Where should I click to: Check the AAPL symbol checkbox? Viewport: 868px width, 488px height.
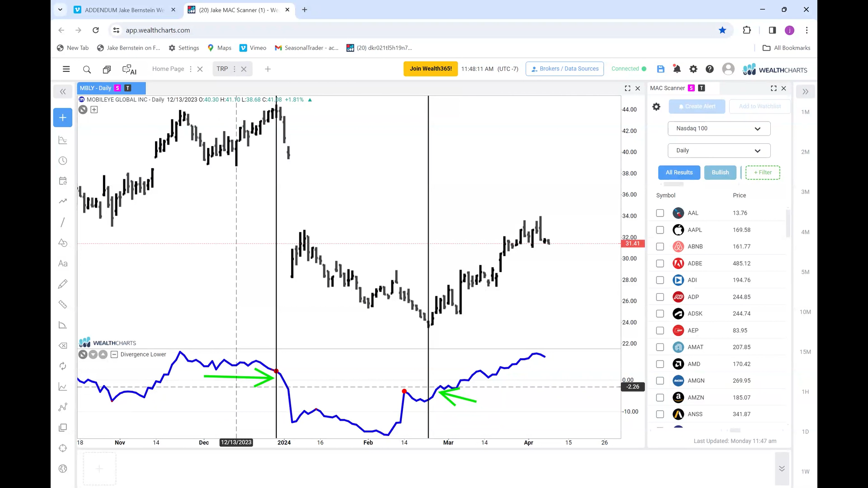click(x=660, y=230)
